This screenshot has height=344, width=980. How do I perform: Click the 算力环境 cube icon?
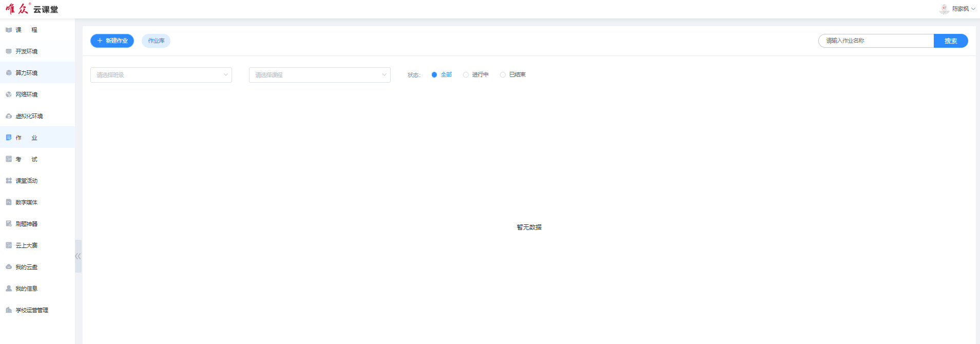click(x=9, y=73)
